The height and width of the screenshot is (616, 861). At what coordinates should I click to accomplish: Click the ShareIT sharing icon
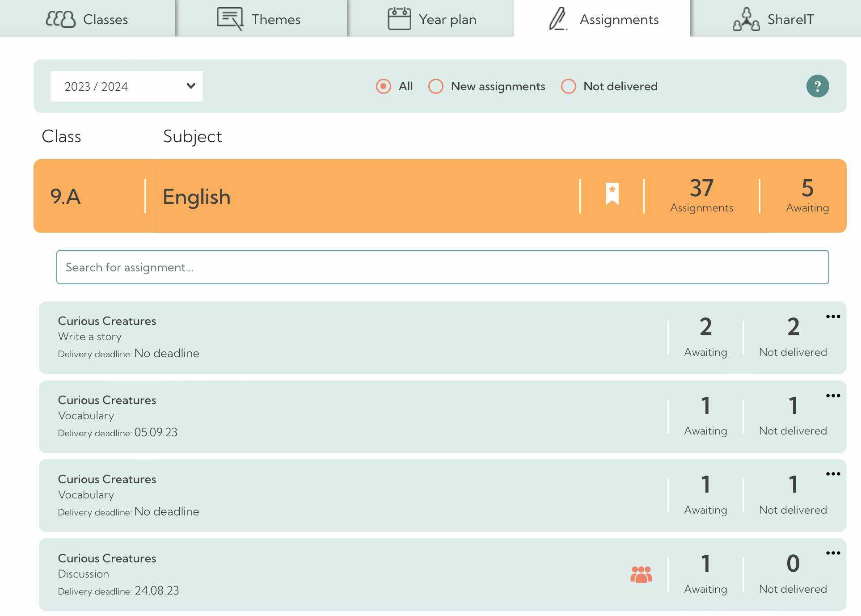point(746,19)
